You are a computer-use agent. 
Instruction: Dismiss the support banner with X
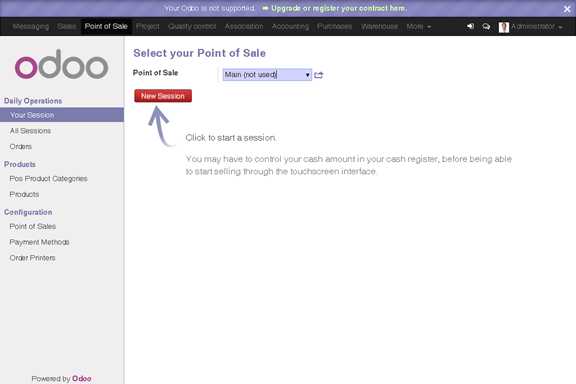(567, 9)
